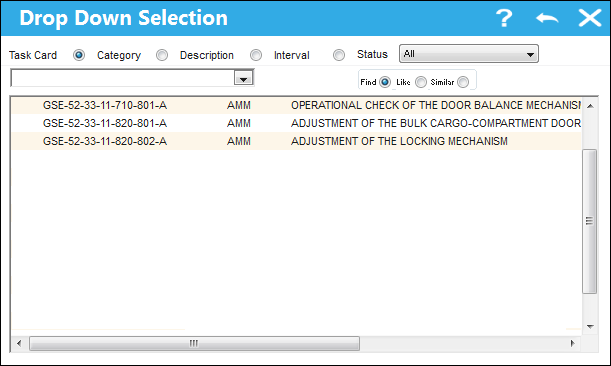Select the Interval radio button

point(339,55)
